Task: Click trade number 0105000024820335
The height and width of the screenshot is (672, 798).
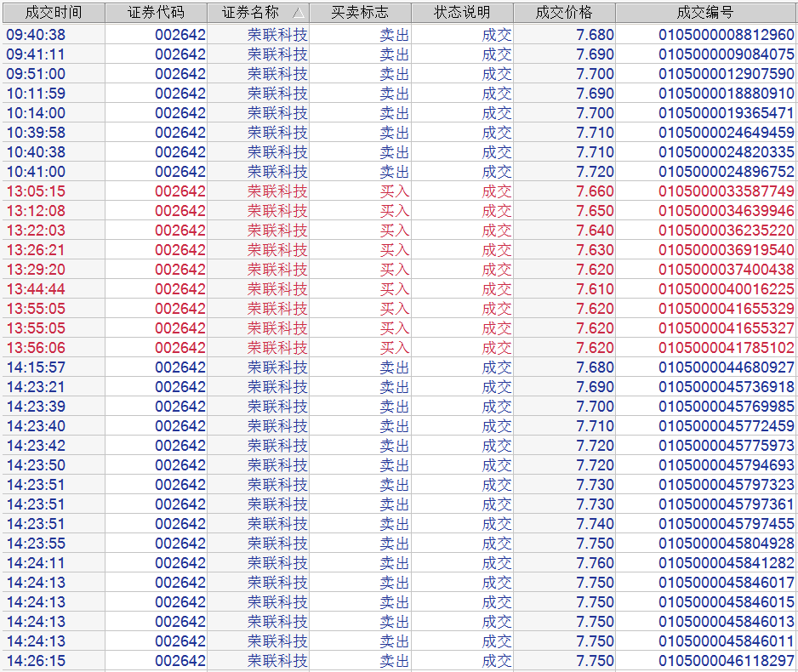Action: [x=727, y=152]
